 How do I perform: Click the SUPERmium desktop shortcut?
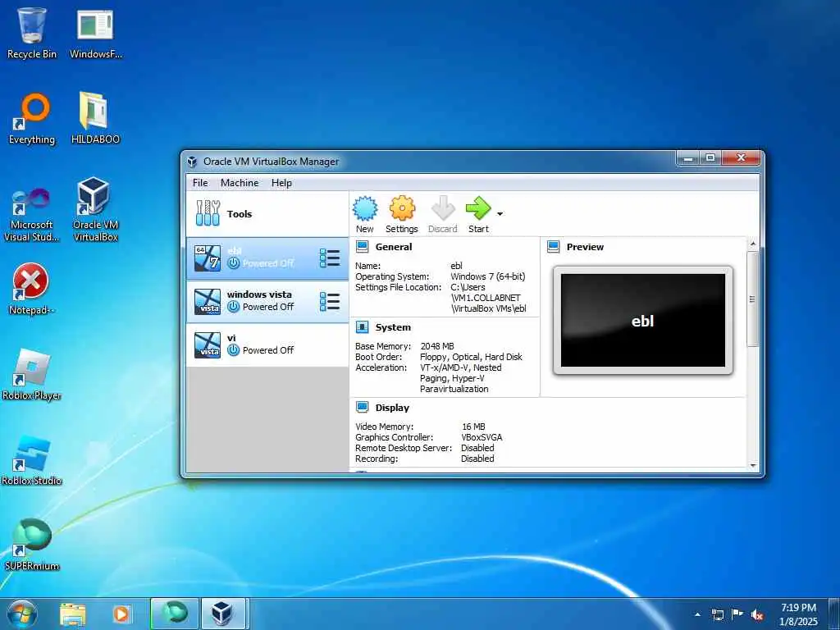click(32, 545)
